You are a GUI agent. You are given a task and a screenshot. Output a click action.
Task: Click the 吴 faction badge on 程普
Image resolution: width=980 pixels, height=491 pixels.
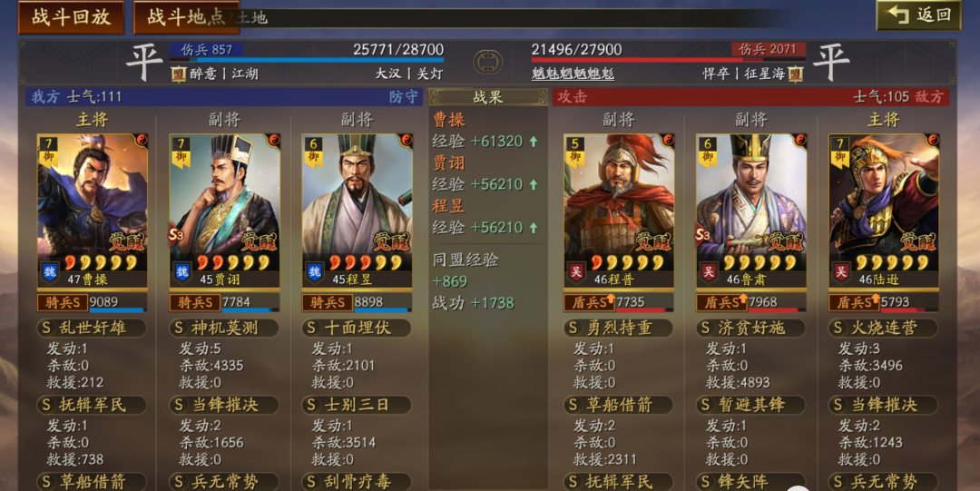coord(577,272)
